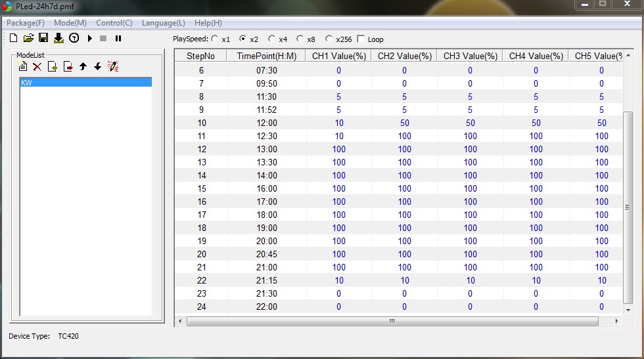Import a mode using green arrow icon
The width and height of the screenshot is (644, 359).
(53, 66)
